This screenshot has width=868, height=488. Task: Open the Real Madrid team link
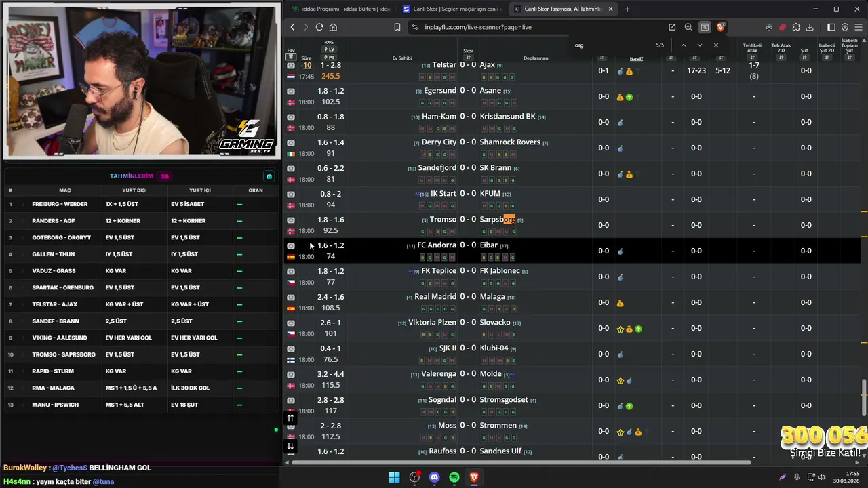tap(435, 297)
